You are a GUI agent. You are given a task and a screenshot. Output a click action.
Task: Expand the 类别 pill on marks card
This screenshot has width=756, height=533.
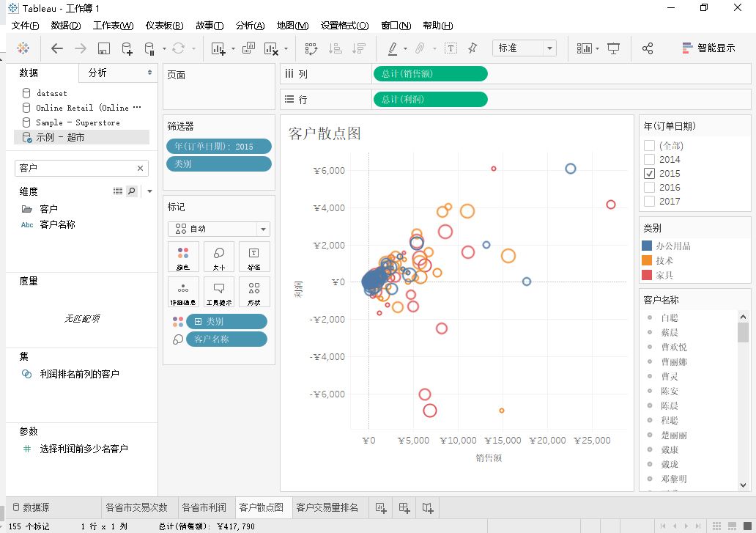click(x=198, y=321)
